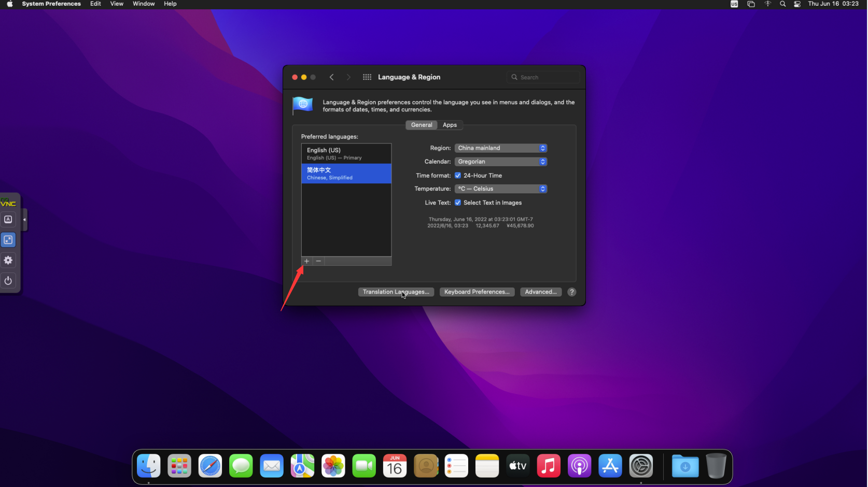Open Control Center in menu bar

click(x=797, y=4)
